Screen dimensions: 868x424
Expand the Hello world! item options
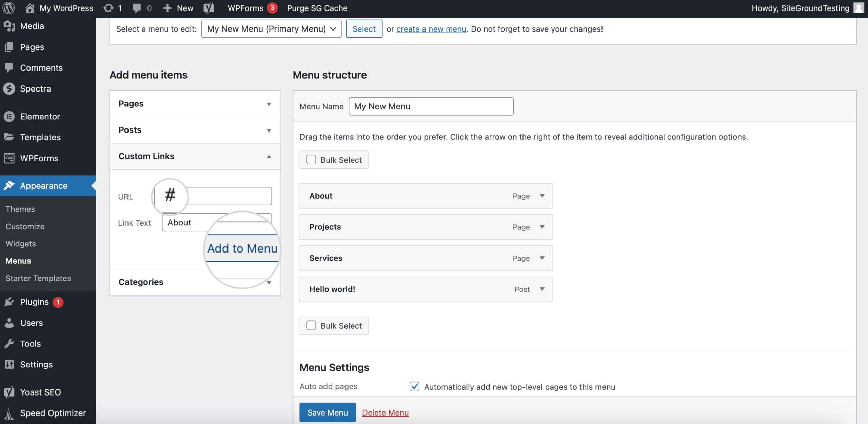pyautogui.click(x=542, y=289)
